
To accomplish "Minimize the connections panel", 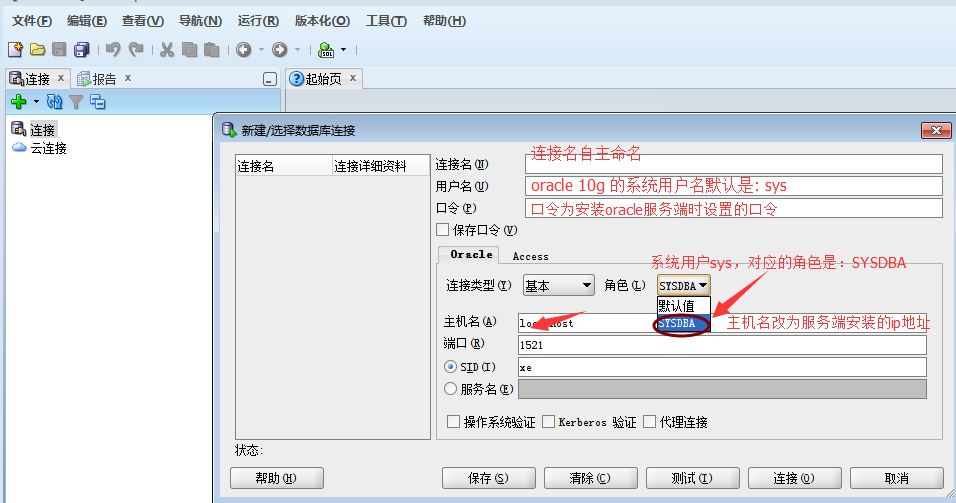I will [269, 79].
